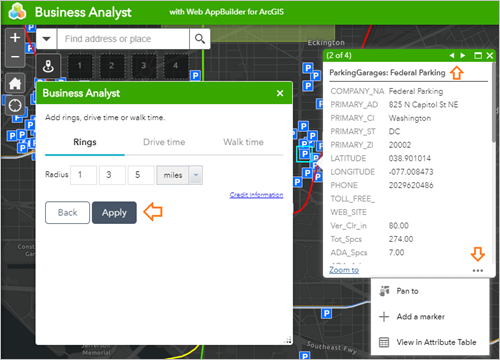This screenshot has width=500, height=360.
Task: Close the feature popup
Action: click(489, 56)
